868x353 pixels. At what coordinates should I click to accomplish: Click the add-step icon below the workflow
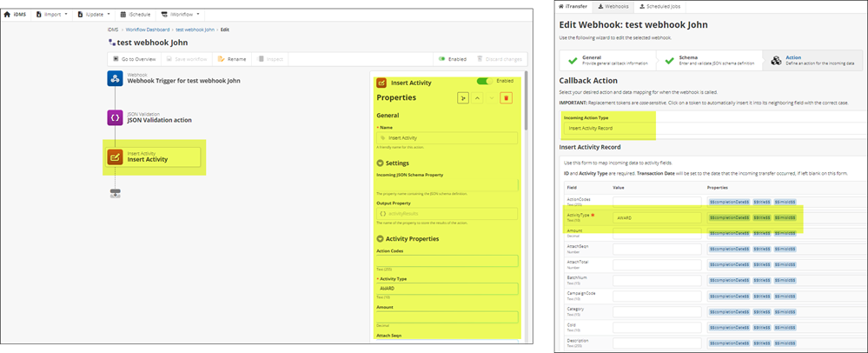click(x=115, y=193)
